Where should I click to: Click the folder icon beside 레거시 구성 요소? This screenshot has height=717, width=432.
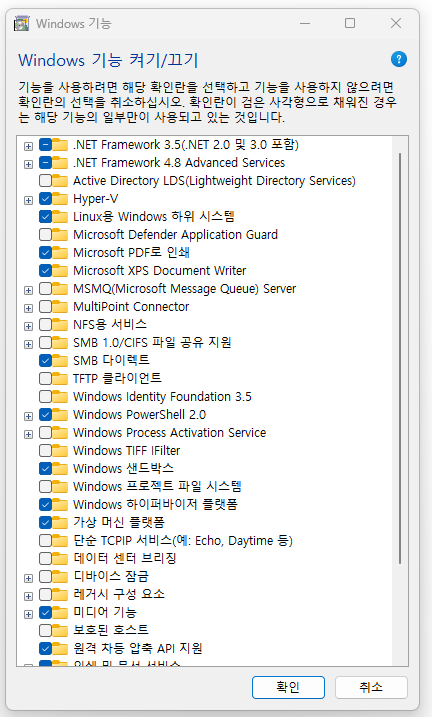click(x=60, y=594)
